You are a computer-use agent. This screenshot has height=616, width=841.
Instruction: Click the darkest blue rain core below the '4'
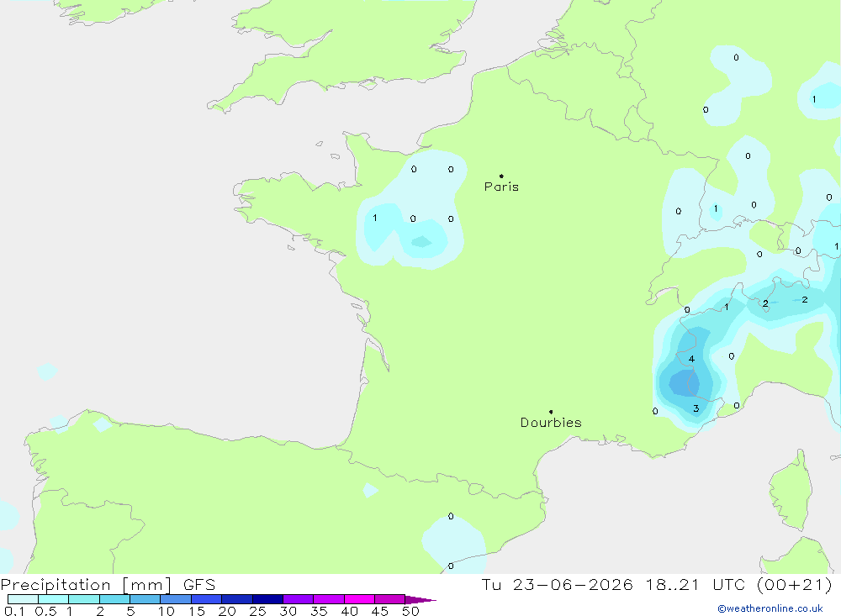[x=685, y=382]
